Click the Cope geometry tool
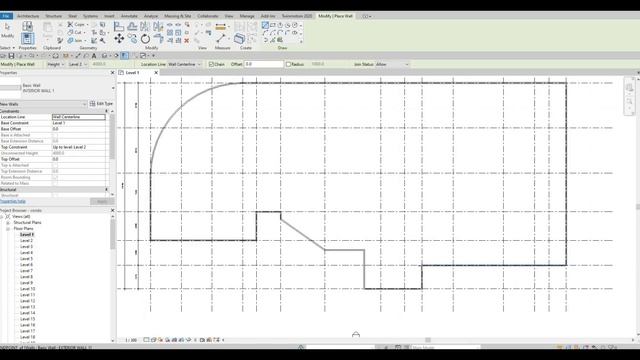 pyautogui.click(x=76, y=24)
